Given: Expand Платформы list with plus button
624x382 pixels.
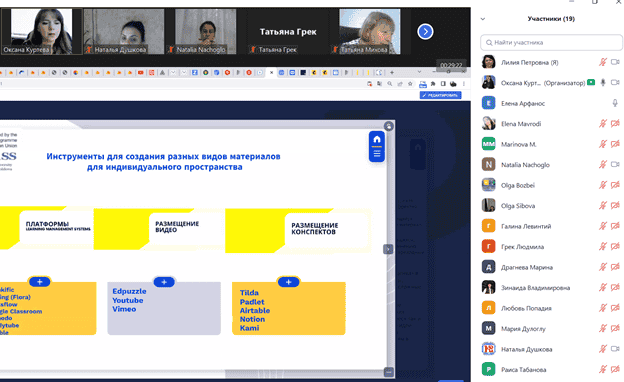Looking at the screenshot, I should (39, 282).
